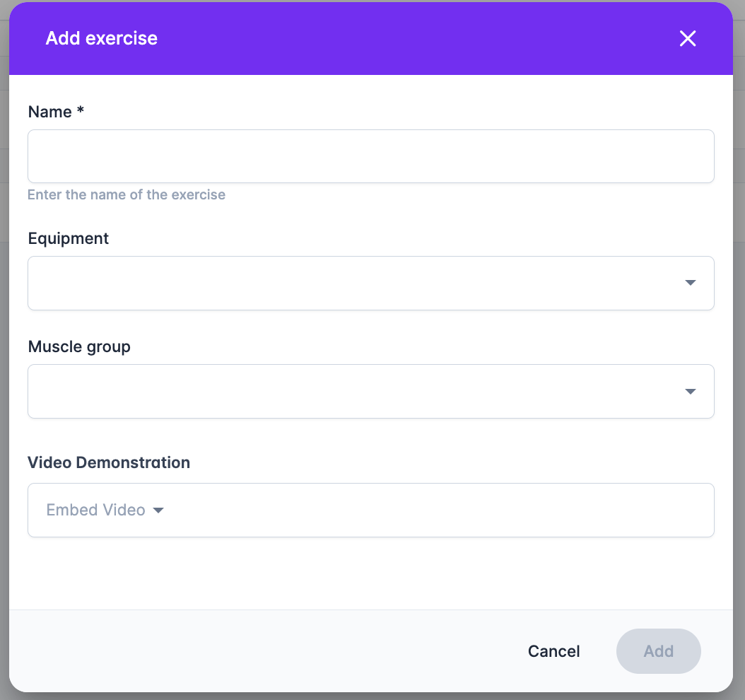Open the Equipment select box
Image resolution: width=745 pixels, height=700 pixels.
coord(371,284)
